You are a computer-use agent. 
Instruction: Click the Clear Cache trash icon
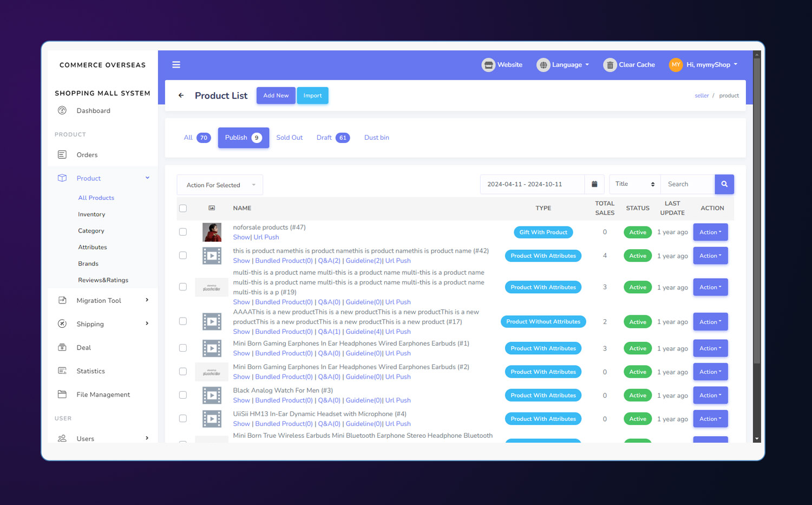click(x=610, y=65)
